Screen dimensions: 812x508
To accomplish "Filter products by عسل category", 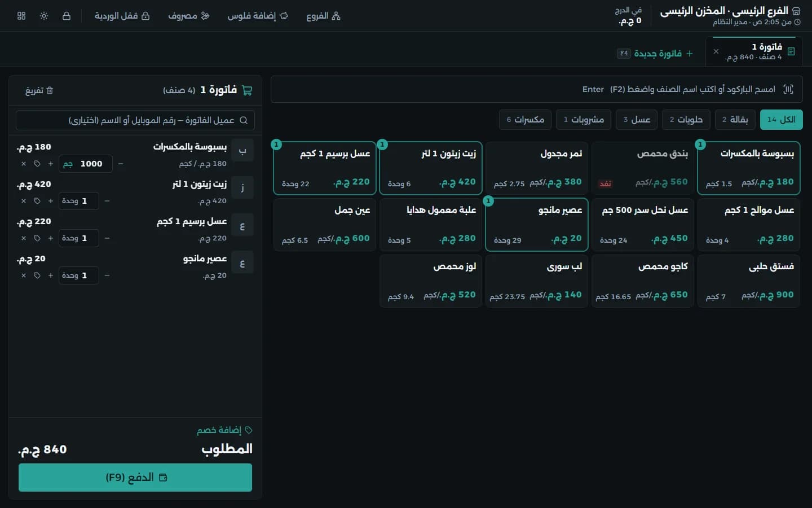I will (637, 120).
